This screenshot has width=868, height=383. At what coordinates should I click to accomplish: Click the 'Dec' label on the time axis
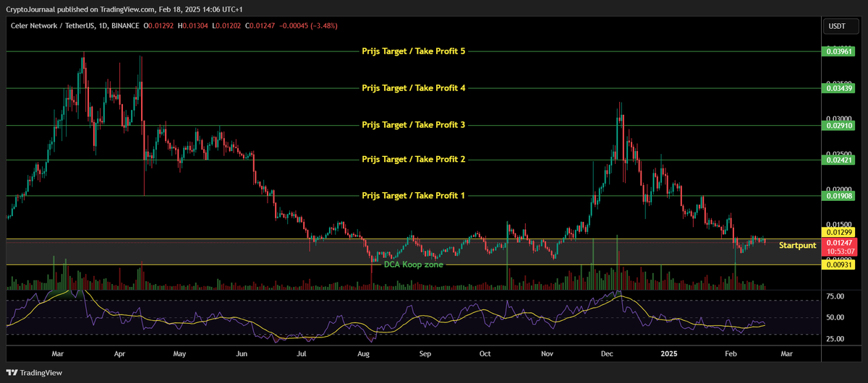point(607,355)
